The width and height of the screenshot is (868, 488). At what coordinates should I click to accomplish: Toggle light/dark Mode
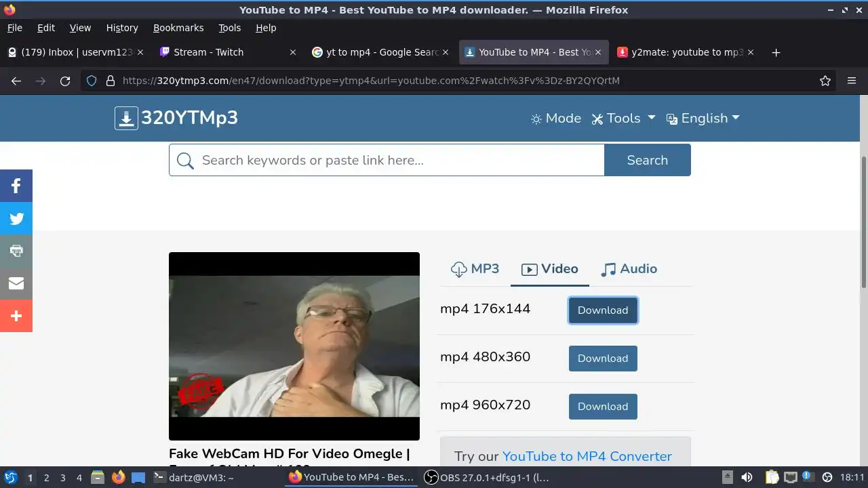[556, 119]
